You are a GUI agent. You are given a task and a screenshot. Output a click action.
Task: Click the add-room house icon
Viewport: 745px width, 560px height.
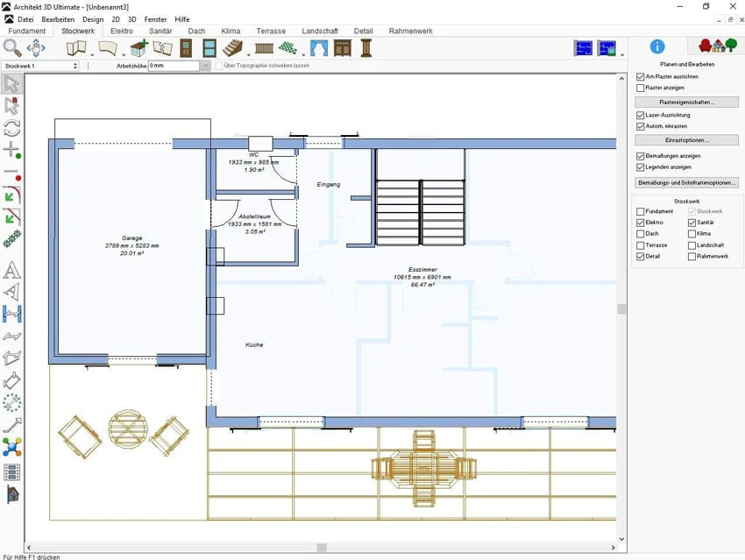pos(139,48)
